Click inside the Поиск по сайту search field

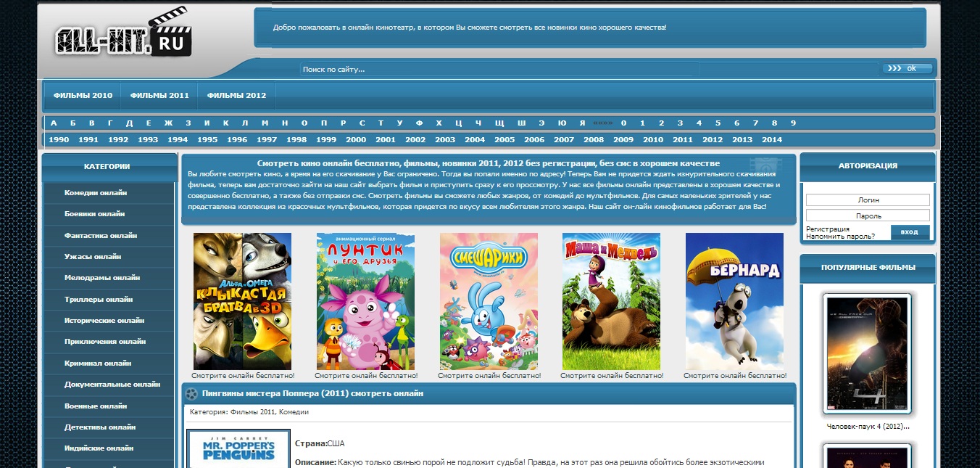[x=499, y=70]
